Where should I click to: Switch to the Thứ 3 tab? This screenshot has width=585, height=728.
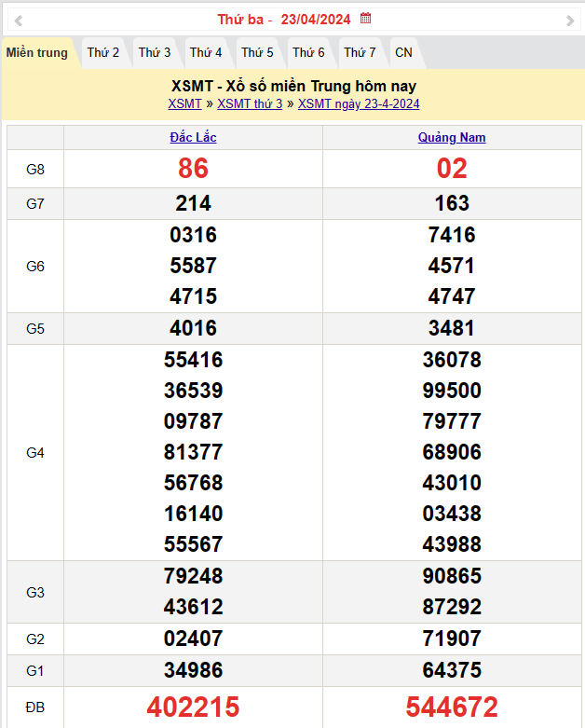(x=155, y=53)
